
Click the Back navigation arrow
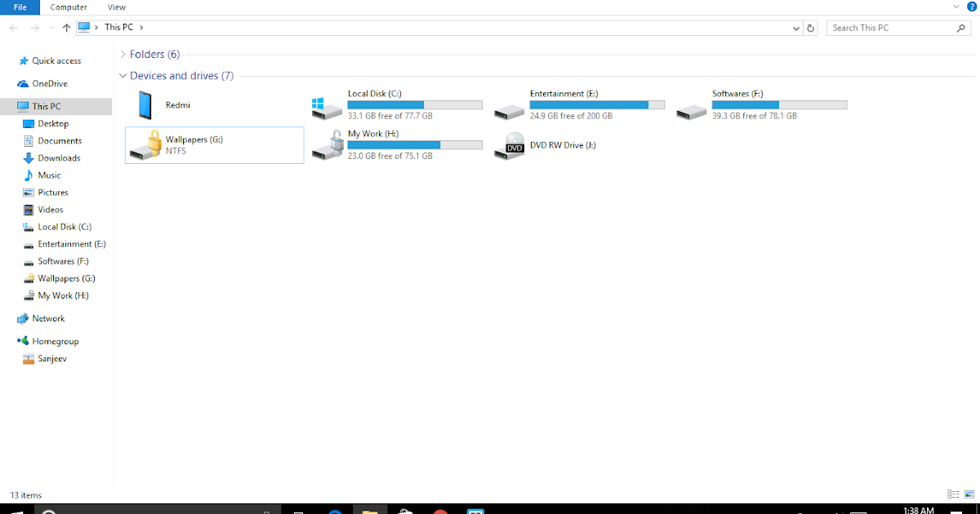13,27
